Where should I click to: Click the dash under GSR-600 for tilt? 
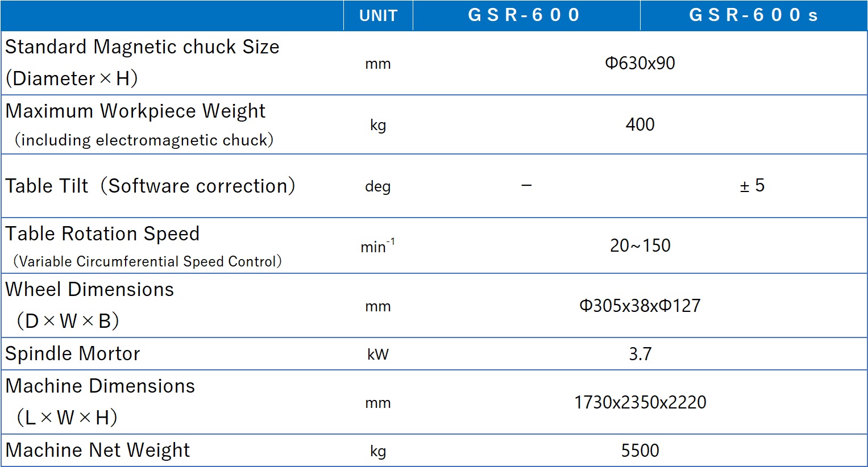click(x=526, y=186)
